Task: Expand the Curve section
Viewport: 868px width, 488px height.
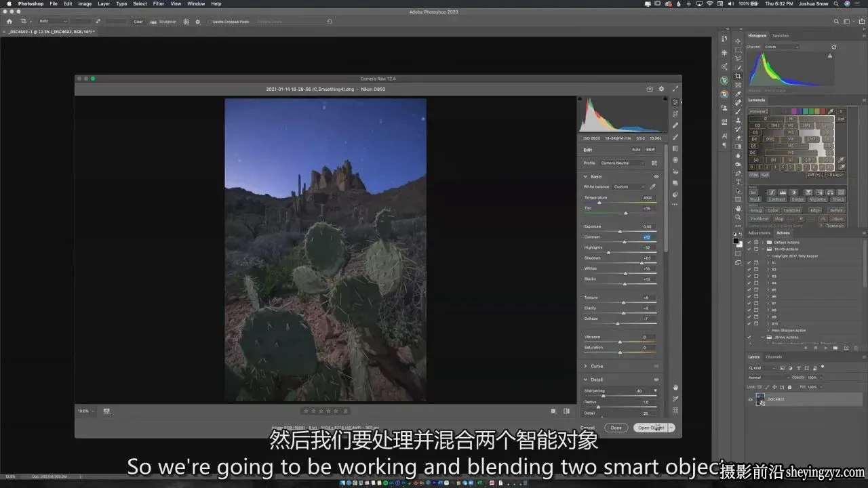Action: click(586, 366)
